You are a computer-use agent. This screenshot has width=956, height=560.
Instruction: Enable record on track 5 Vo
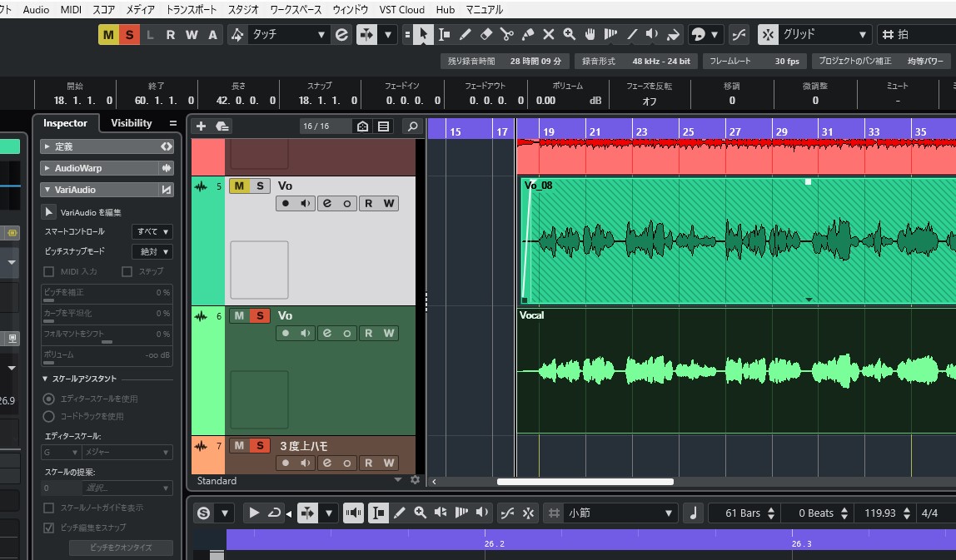point(286,204)
